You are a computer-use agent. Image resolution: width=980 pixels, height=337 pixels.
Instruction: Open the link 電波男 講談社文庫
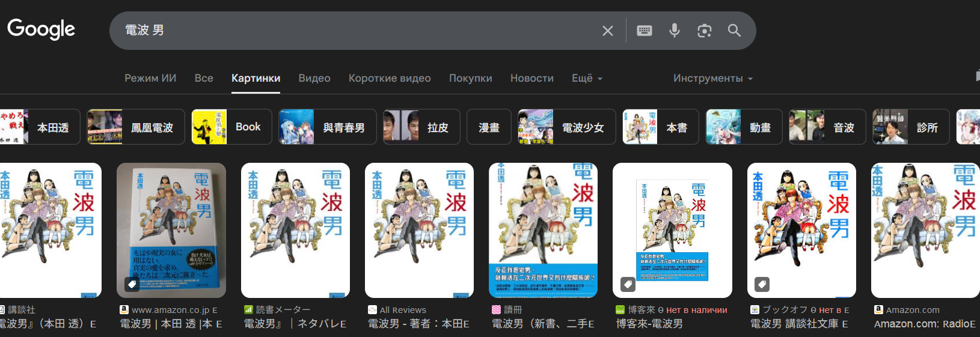[x=799, y=324]
